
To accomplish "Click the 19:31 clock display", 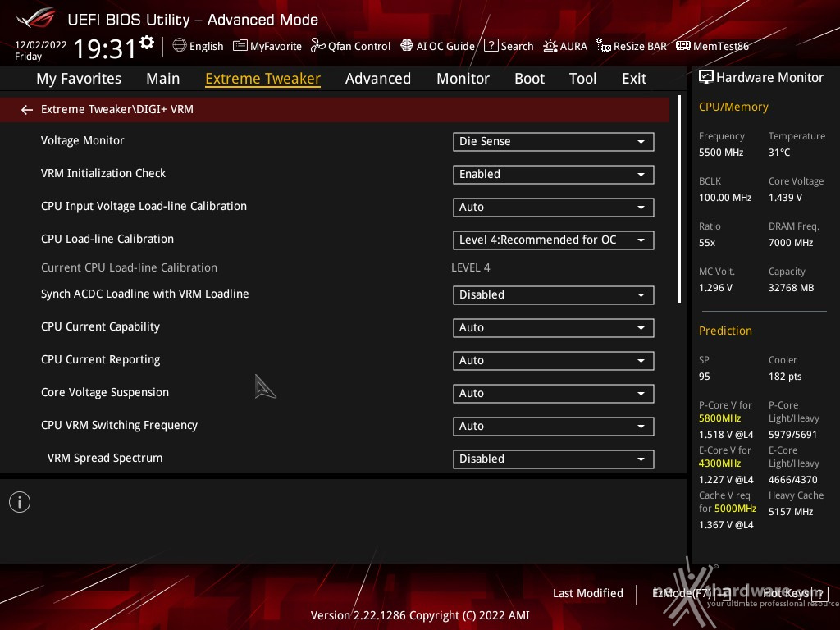I will click(104, 48).
